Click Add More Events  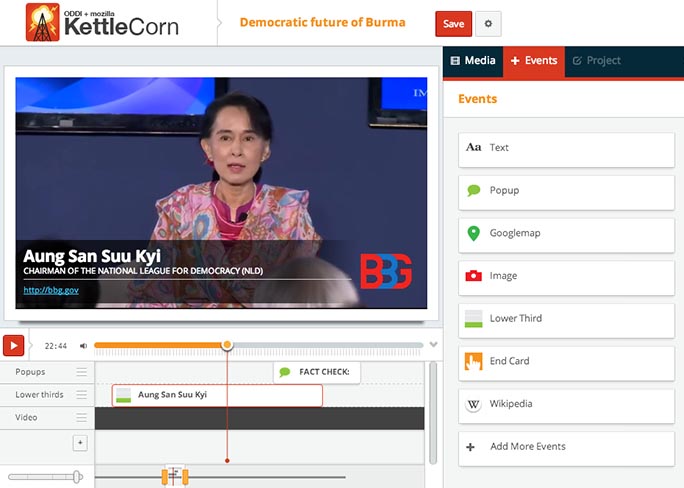(x=566, y=449)
